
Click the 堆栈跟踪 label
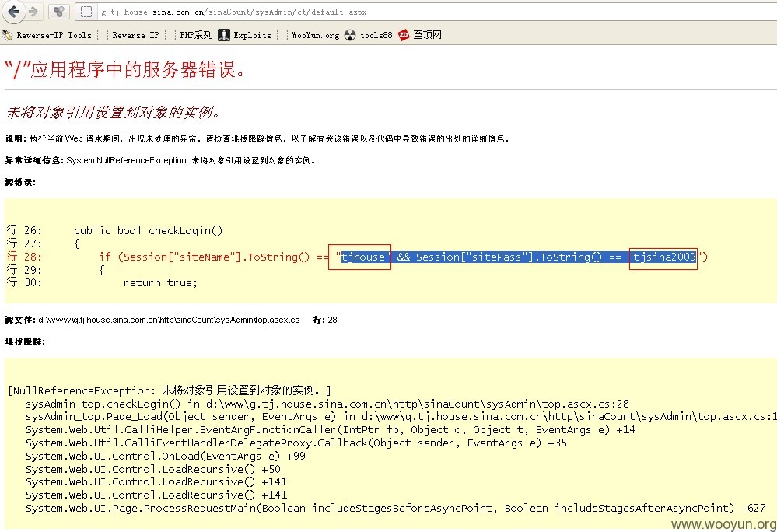click(x=25, y=341)
